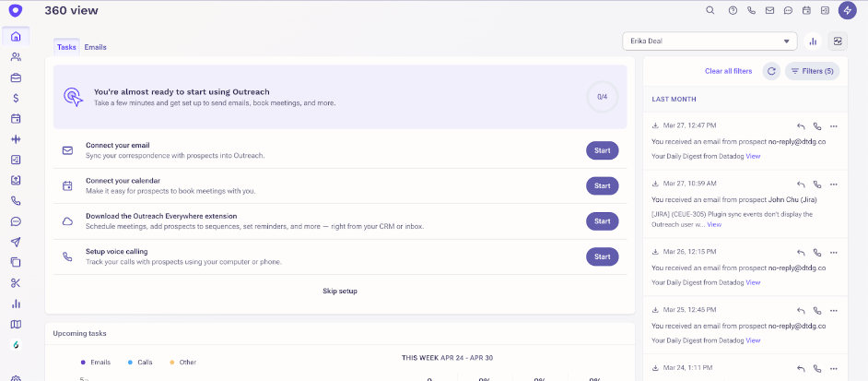The height and width of the screenshot is (381, 868).
Task: Open the Erika Deal user dropdown
Action: click(710, 41)
